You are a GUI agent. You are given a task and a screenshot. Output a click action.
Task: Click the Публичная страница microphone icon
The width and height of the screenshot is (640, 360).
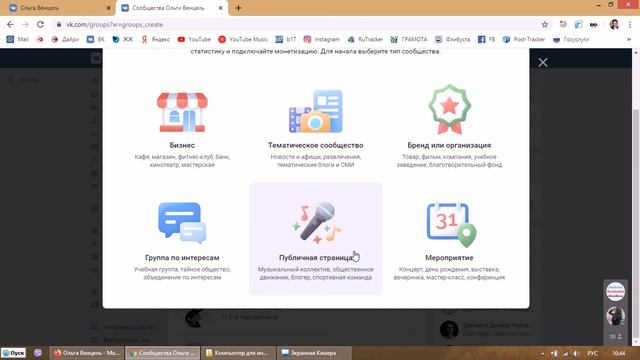pyautogui.click(x=316, y=222)
